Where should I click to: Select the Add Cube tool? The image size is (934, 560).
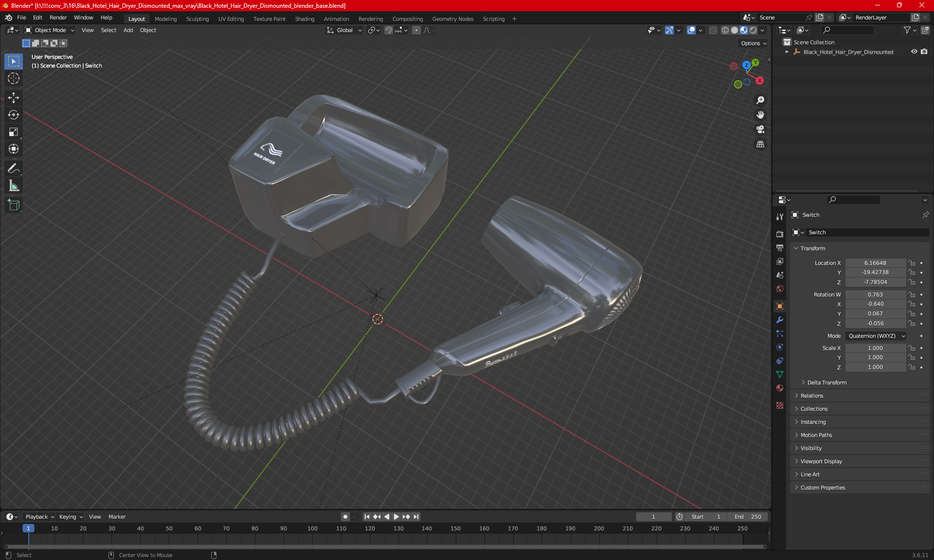point(14,205)
